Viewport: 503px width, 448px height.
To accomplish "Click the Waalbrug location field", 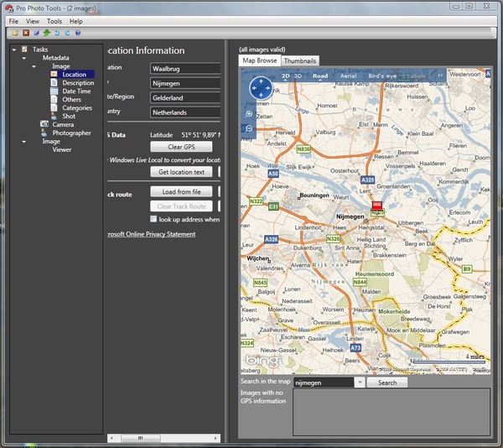I will pyautogui.click(x=185, y=68).
